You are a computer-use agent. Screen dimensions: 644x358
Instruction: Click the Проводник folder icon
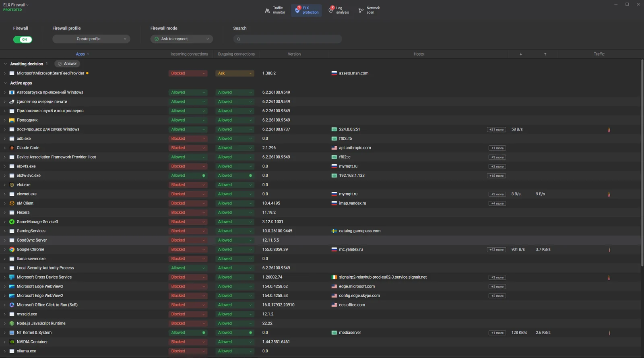[12, 120]
